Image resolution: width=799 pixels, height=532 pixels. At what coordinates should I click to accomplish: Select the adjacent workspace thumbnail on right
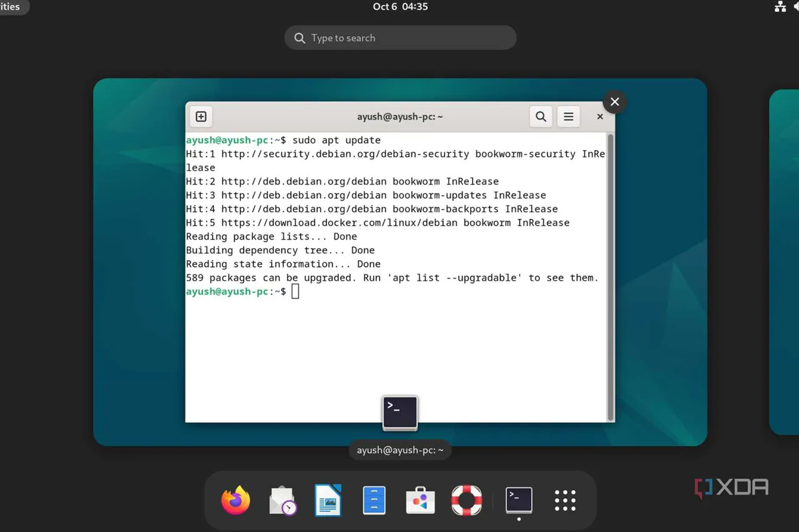coord(785,262)
